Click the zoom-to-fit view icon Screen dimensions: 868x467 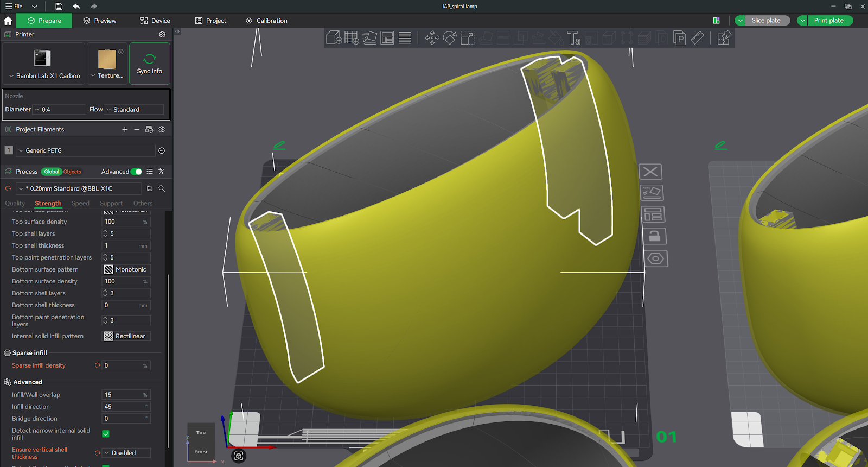[x=239, y=456]
